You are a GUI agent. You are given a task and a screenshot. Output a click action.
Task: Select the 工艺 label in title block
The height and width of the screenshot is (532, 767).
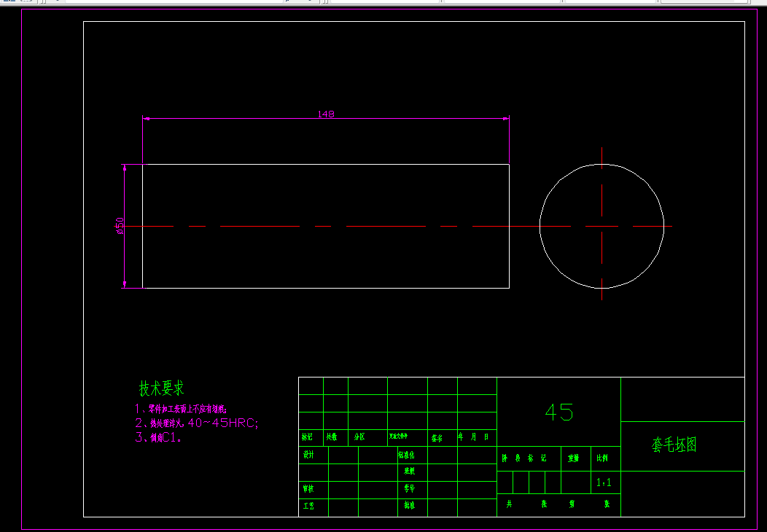[x=308, y=506]
